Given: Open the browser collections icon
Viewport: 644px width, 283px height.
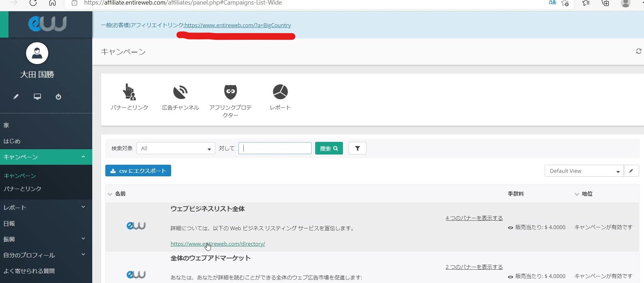Looking at the screenshot, I should click(605, 3).
